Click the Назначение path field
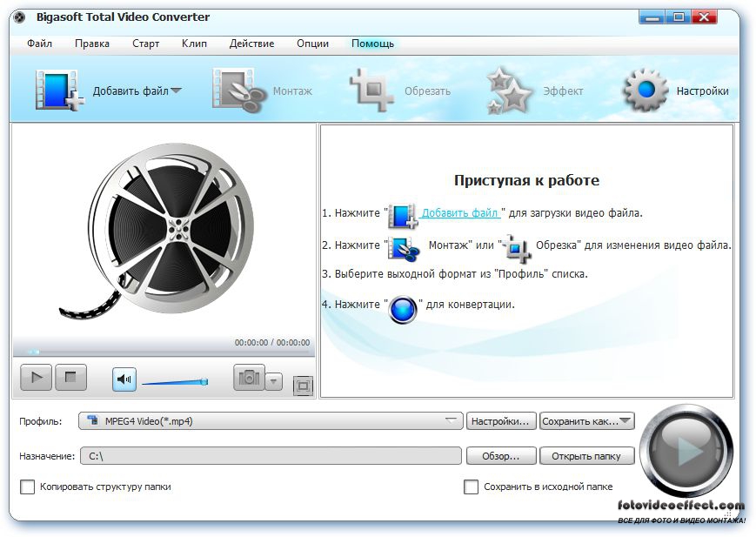 point(270,456)
